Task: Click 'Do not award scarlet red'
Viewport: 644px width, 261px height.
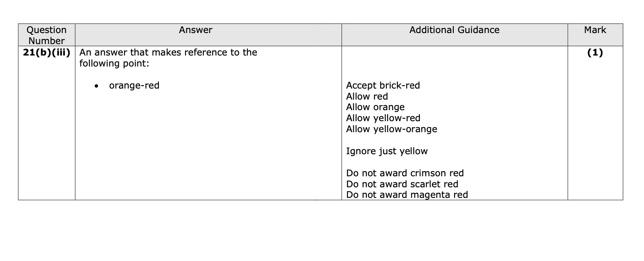Action: 402,184
